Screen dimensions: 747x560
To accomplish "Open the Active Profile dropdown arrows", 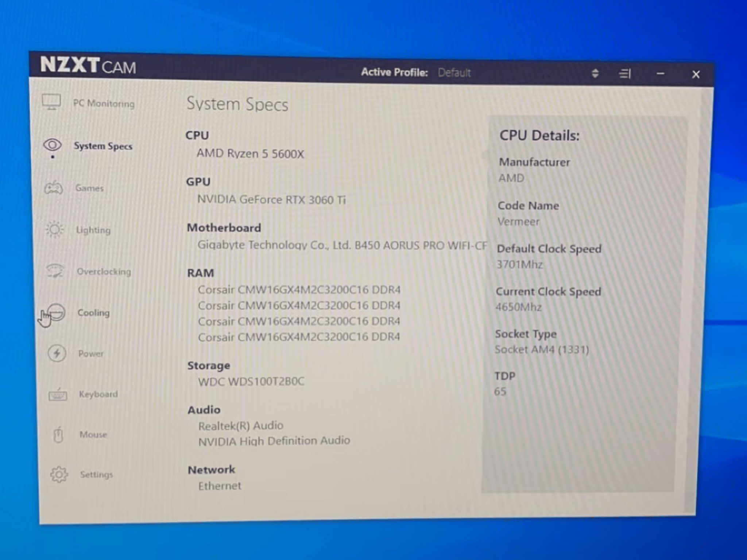I will pos(595,73).
